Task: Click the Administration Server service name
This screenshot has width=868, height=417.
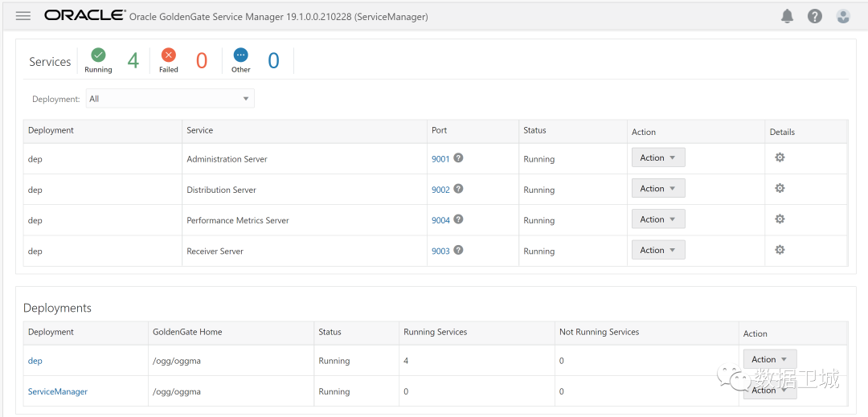Action: coord(227,159)
